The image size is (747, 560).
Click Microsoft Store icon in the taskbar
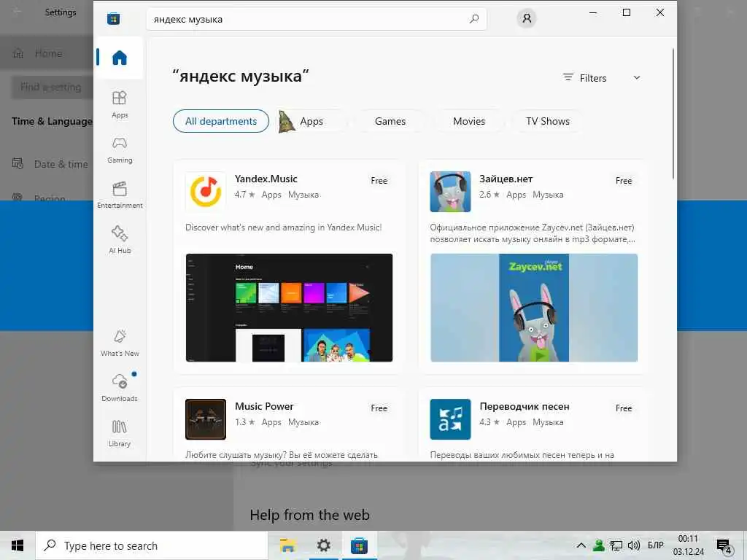[x=359, y=545]
